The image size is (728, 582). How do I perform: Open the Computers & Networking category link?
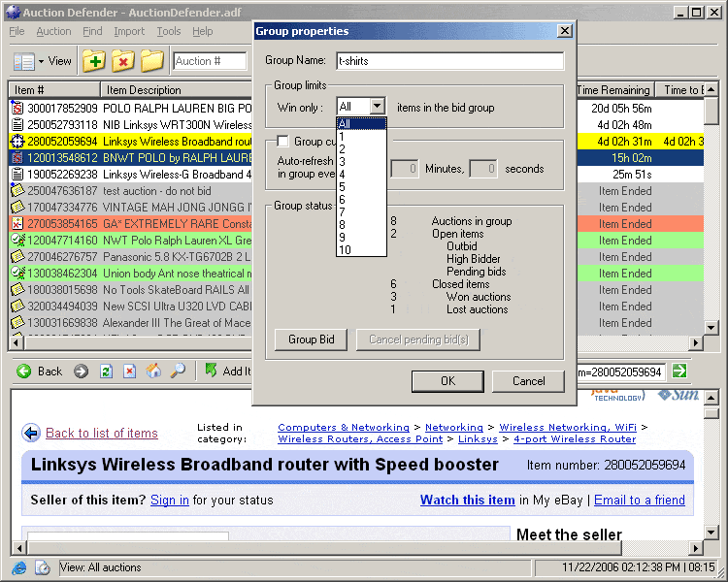(x=344, y=427)
